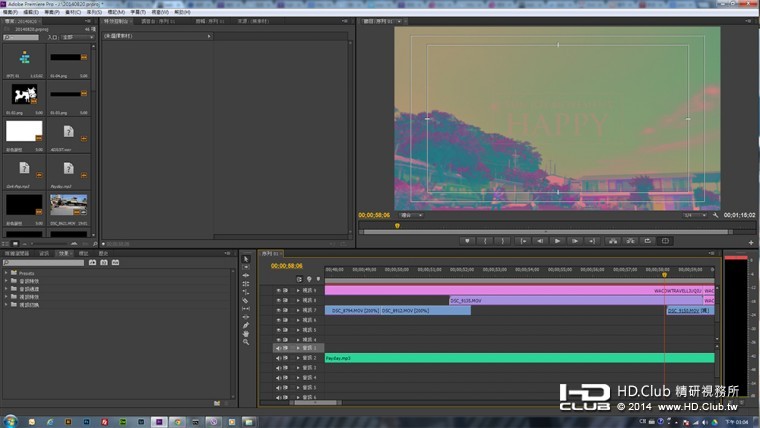
Task: Select the Razor tool in tools panel
Action: click(246, 300)
